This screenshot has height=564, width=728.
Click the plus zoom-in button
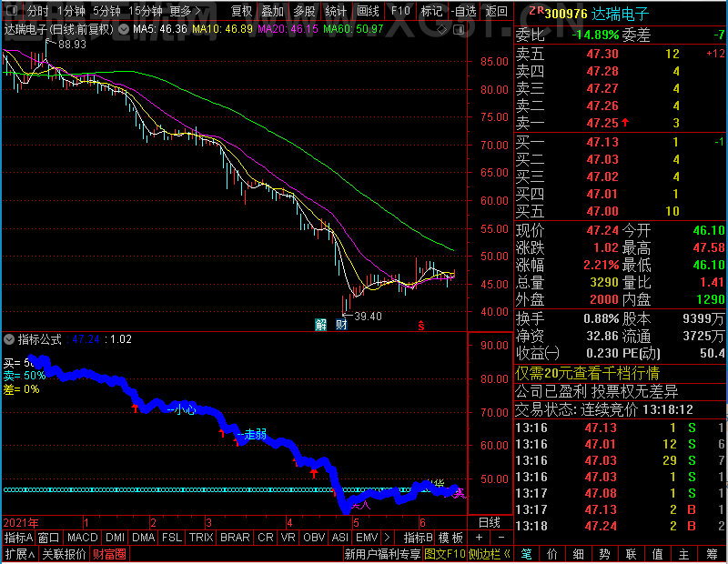[480, 538]
